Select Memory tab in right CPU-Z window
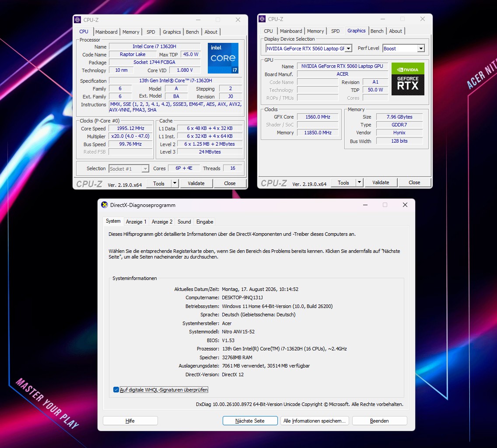The image size is (497, 448). pos(315,31)
